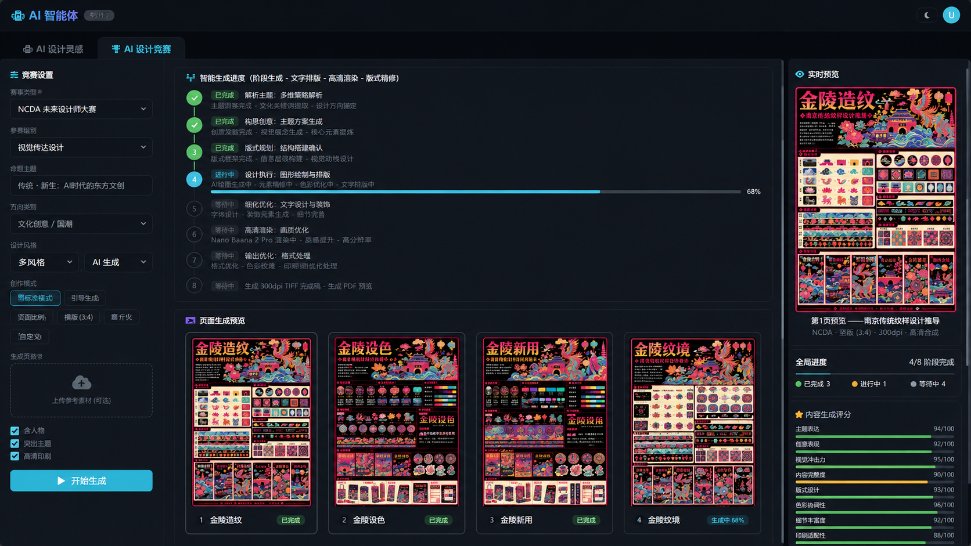Click the grey 等待中 4 status dot
The image size is (971, 546).
[x=913, y=384]
